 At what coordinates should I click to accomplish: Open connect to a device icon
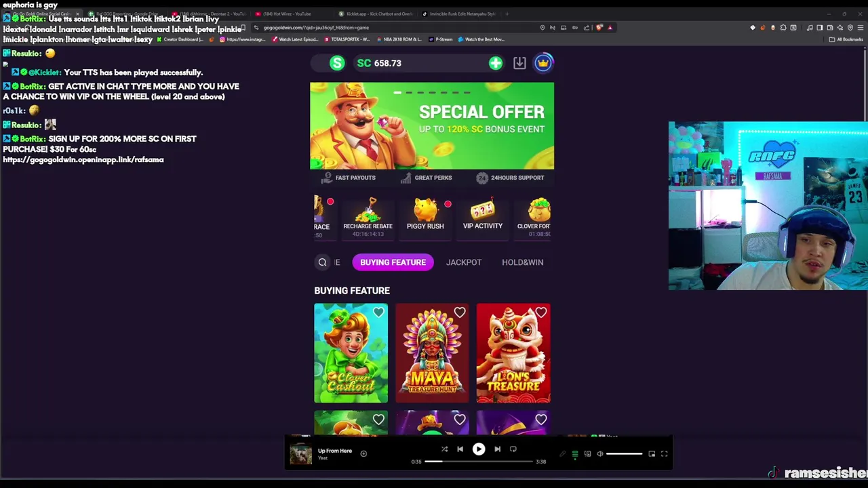(587, 454)
